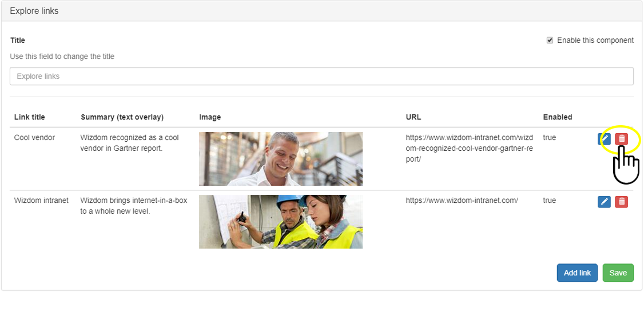Delete the Cool vendor link

pyautogui.click(x=621, y=139)
